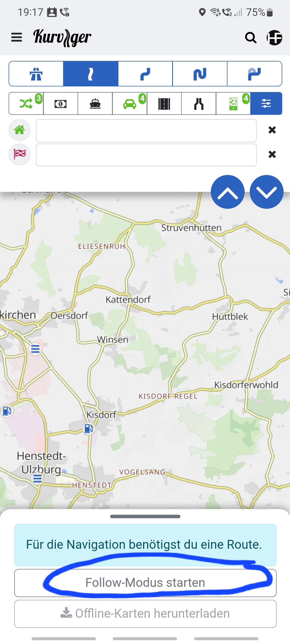Select the extra curvy route profile
The height and width of the screenshot is (644, 290).
(200, 74)
